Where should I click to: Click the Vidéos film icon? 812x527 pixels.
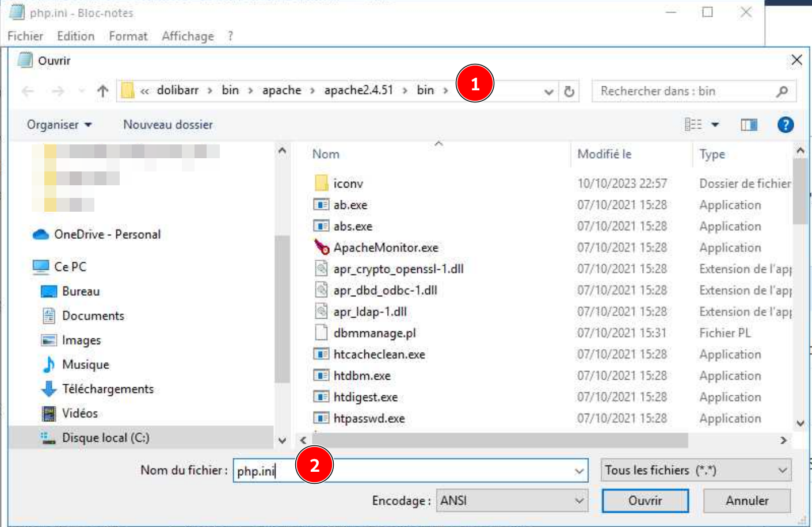click(49, 413)
